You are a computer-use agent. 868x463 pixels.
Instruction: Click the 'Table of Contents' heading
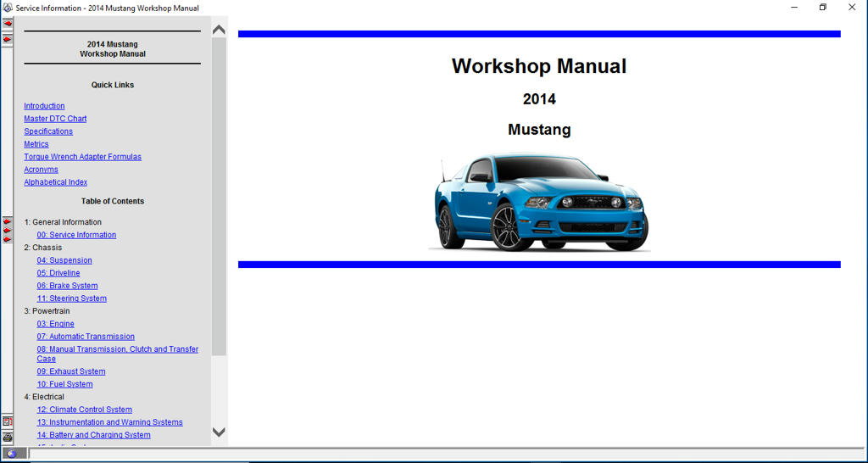click(x=113, y=201)
